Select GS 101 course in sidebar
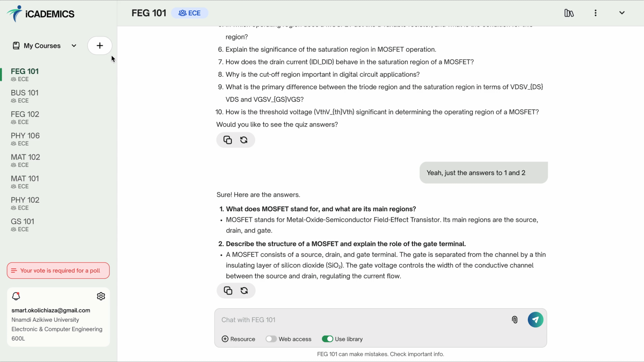Image resolution: width=644 pixels, height=362 pixels. [22, 221]
